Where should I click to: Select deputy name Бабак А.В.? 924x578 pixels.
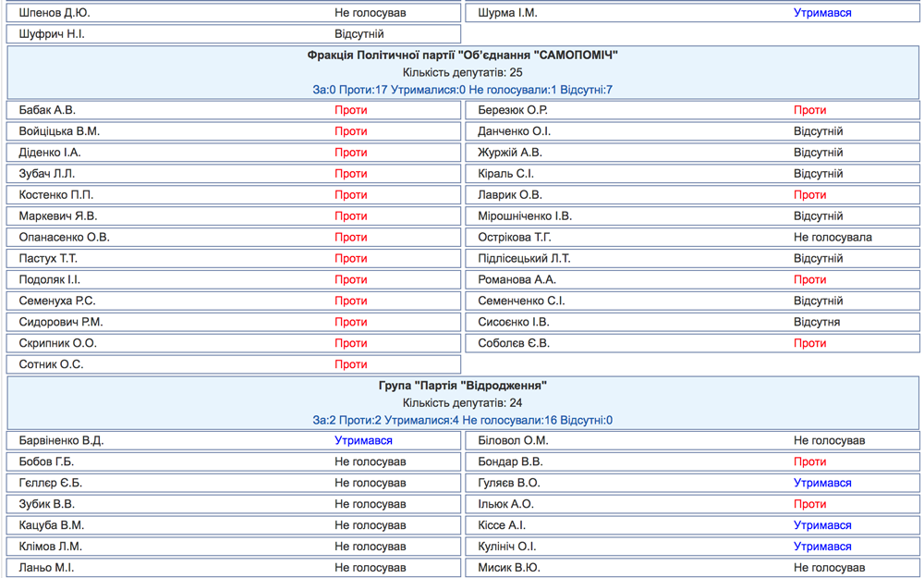[x=47, y=110]
